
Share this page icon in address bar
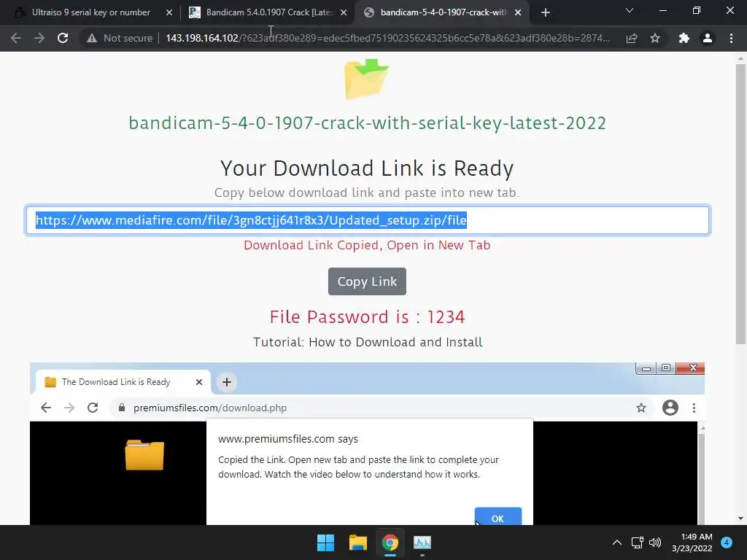632,38
